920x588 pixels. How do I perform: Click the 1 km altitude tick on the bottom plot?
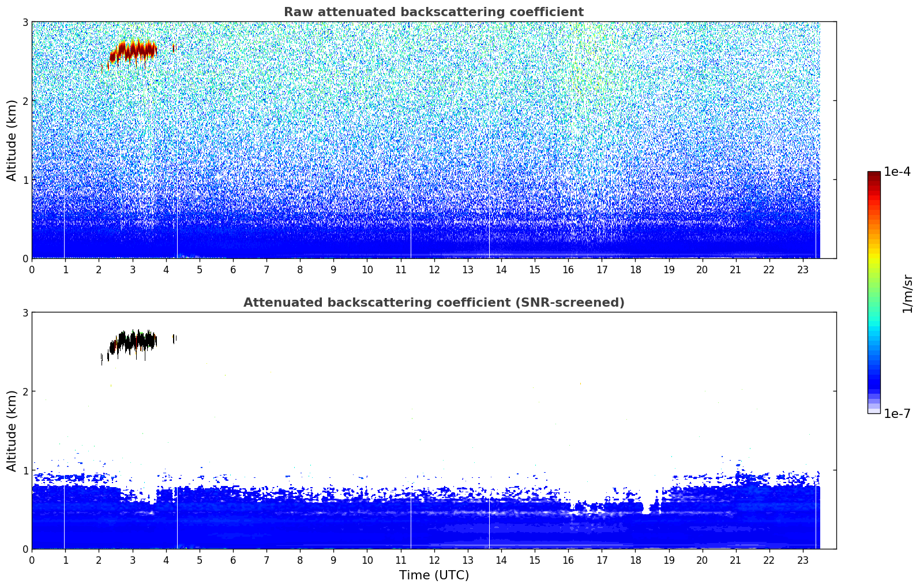[25, 470]
